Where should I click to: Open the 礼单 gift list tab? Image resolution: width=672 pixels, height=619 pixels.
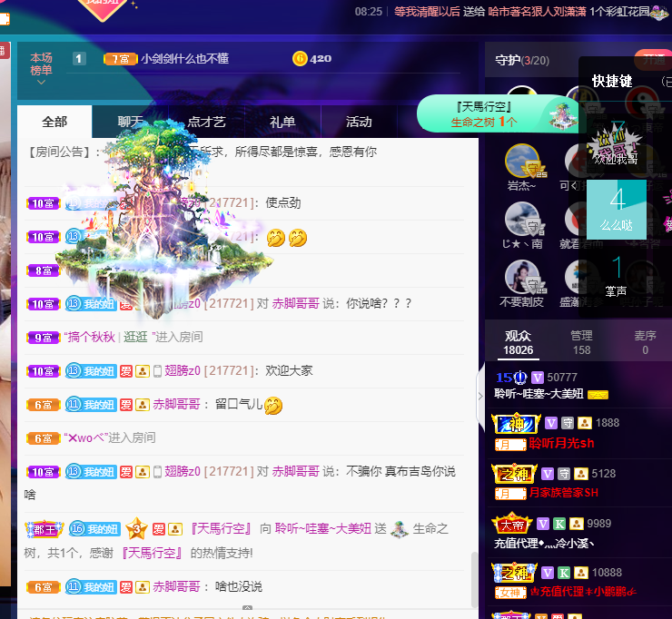[282, 122]
